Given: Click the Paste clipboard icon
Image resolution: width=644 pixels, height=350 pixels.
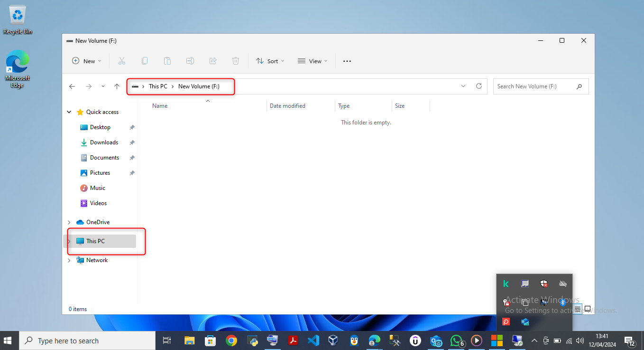Looking at the screenshot, I should (167, 61).
